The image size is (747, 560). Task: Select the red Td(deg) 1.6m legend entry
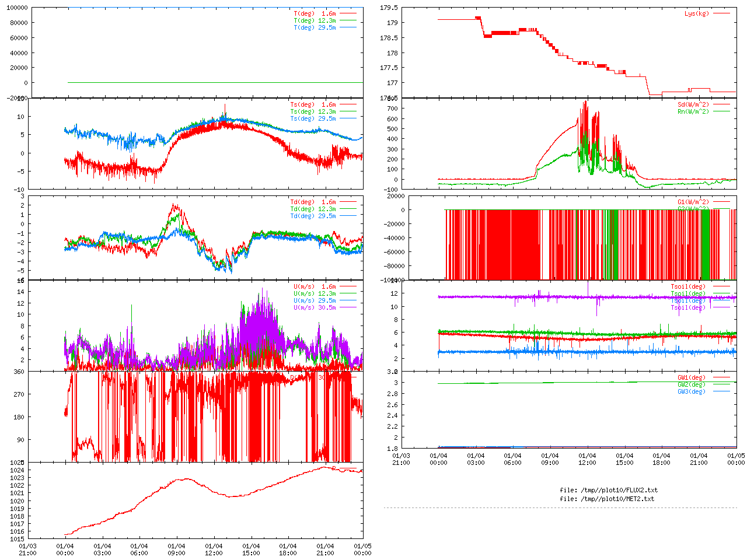tap(313, 202)
